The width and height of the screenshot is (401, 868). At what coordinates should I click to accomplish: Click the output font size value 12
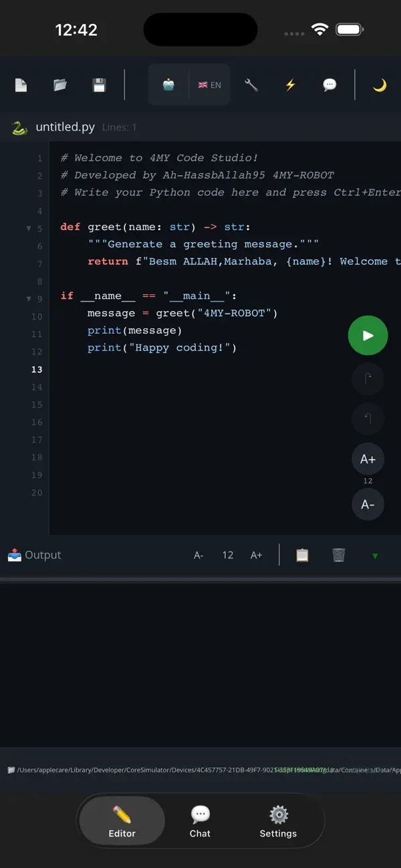pyautogui.click(x=228, y=555)
